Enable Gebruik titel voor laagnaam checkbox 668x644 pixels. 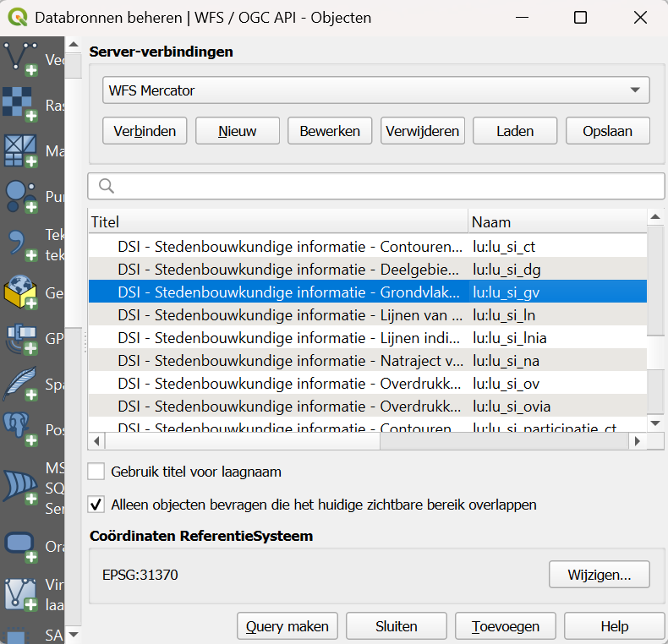[96, 472]
